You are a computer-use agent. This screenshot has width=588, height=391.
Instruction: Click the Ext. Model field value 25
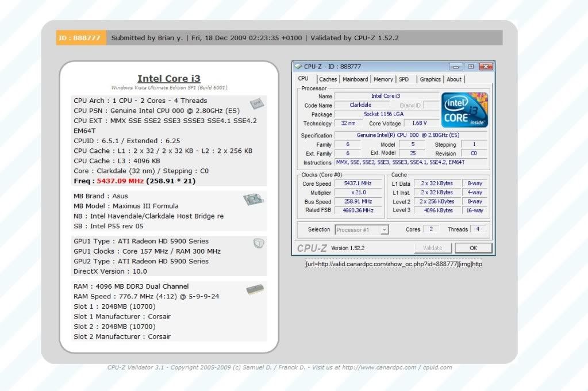pyautogui.click(x=413, y=154)
